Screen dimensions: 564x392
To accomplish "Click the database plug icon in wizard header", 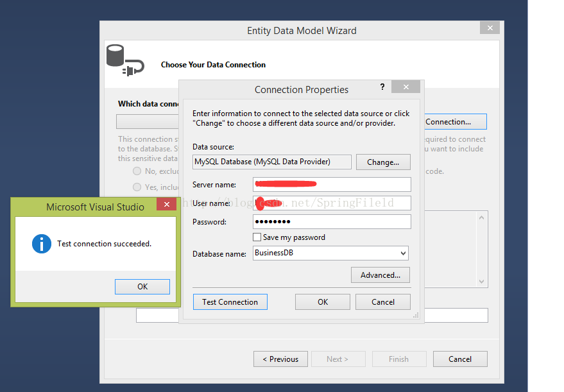I will point(125,60).
